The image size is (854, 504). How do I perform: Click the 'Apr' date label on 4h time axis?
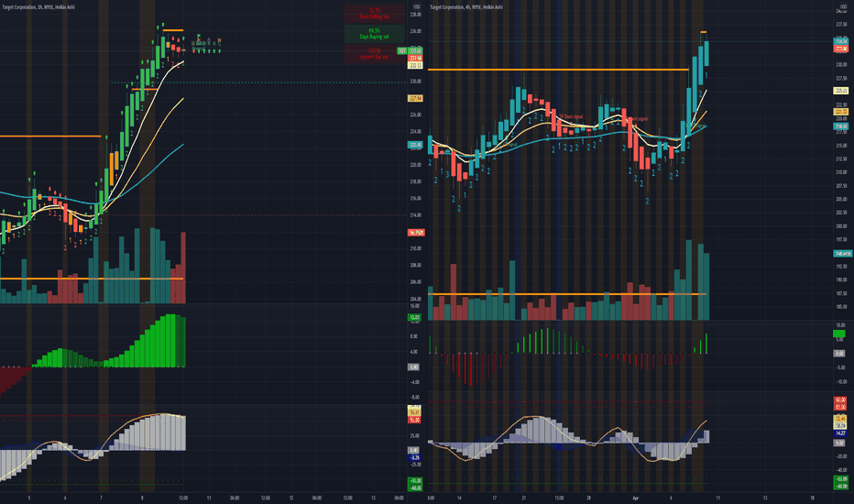point(635,498)
